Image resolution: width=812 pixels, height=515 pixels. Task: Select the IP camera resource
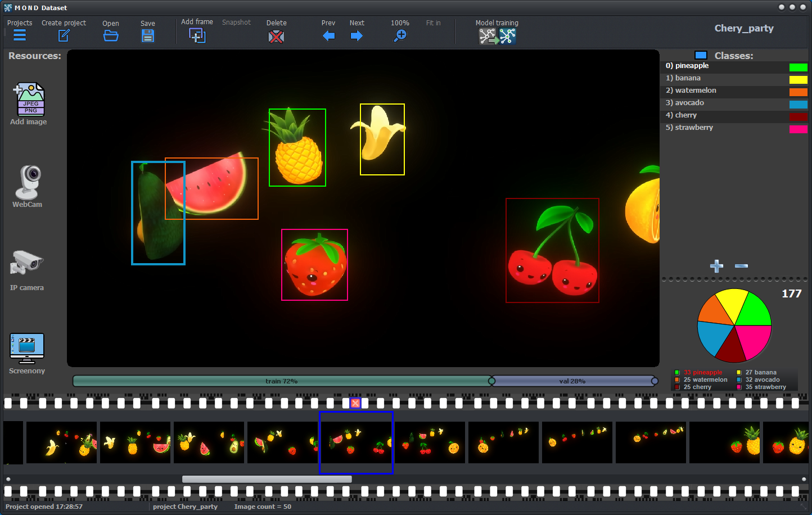coord(26,263)
